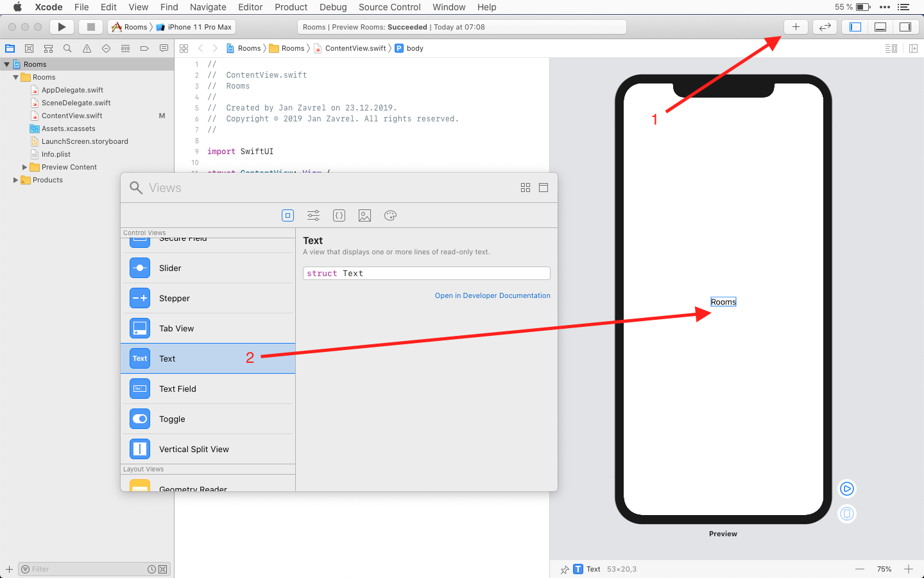Open preview on device variants icon
The height and width of the screenshot is (578, 924).
(846, 513)
